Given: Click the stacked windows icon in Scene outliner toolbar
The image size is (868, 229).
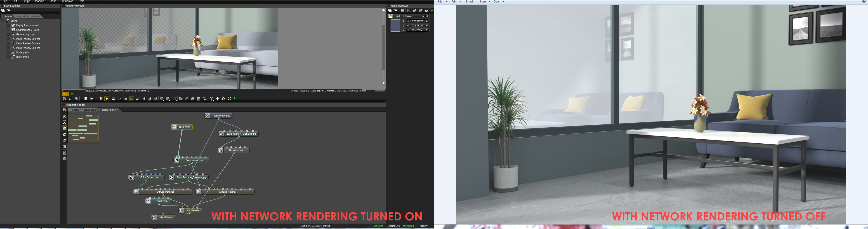Looking at the screenshot, I should [x=3, y=10].
